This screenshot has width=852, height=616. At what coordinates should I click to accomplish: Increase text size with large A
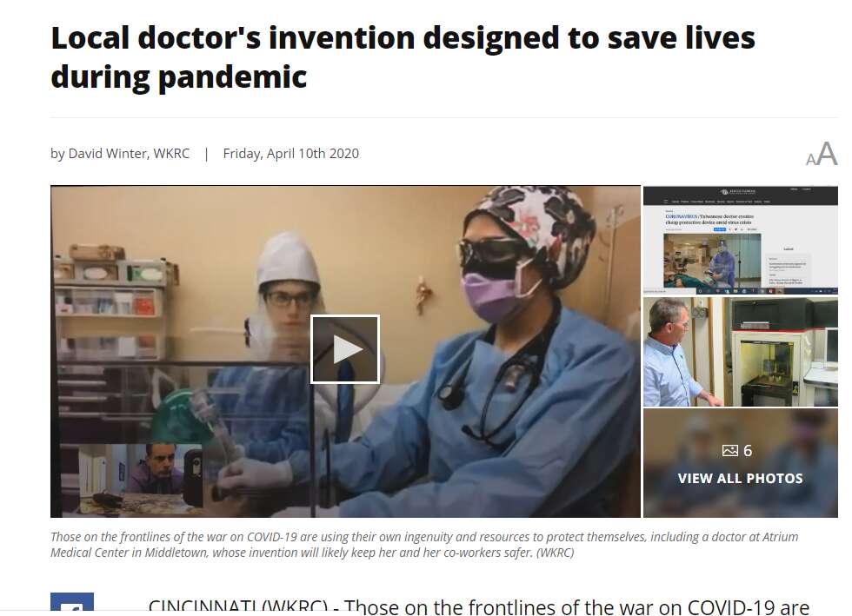[827, 153]
